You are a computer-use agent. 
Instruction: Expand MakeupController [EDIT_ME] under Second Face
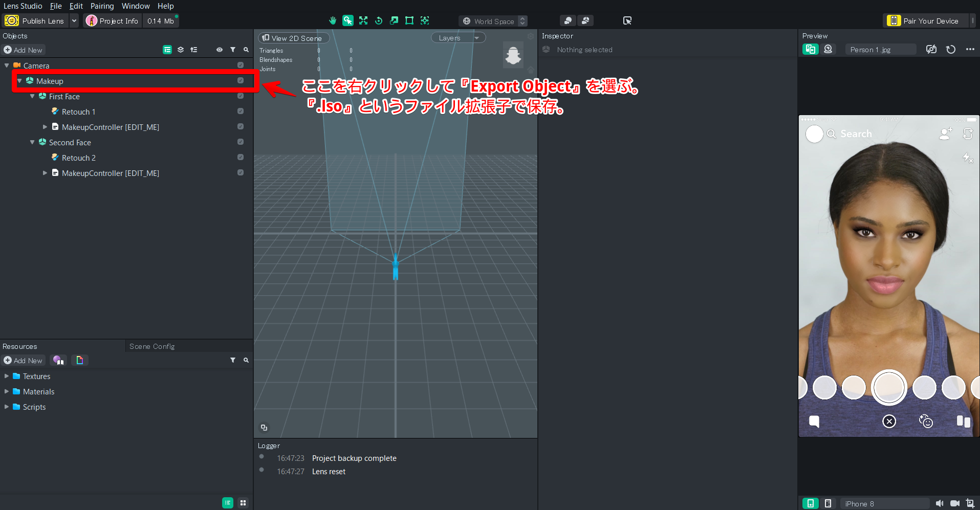(45, 173)
